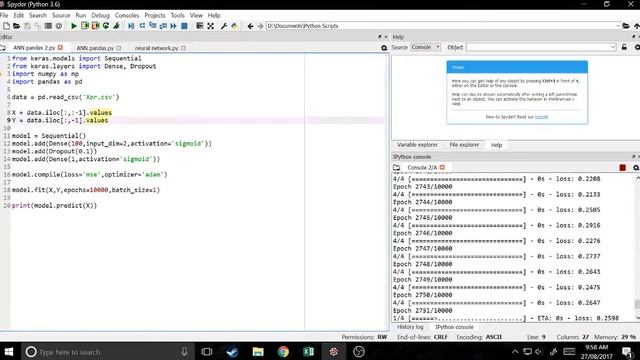Open Help pane options gear
640x360 pixels.
coord(637,47)
